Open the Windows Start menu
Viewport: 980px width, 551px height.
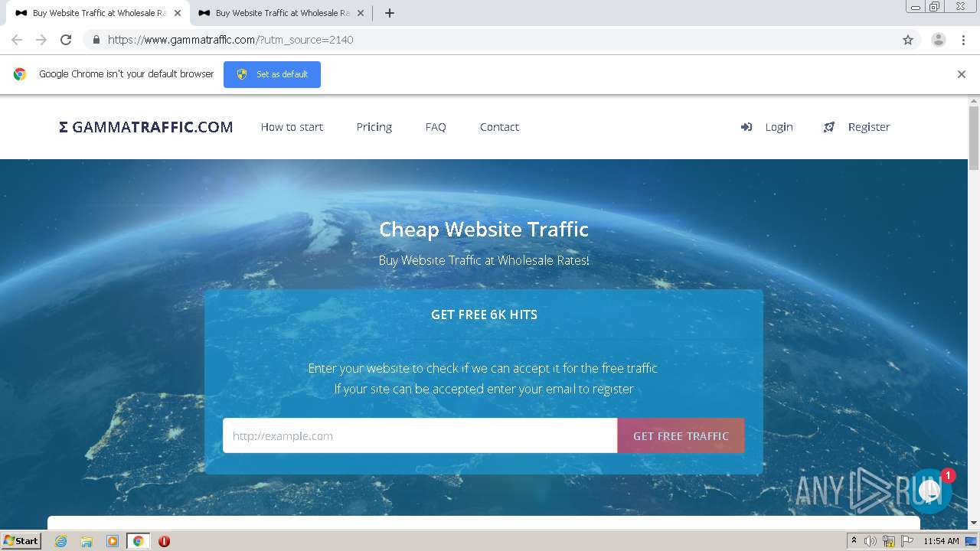(21, 541)
